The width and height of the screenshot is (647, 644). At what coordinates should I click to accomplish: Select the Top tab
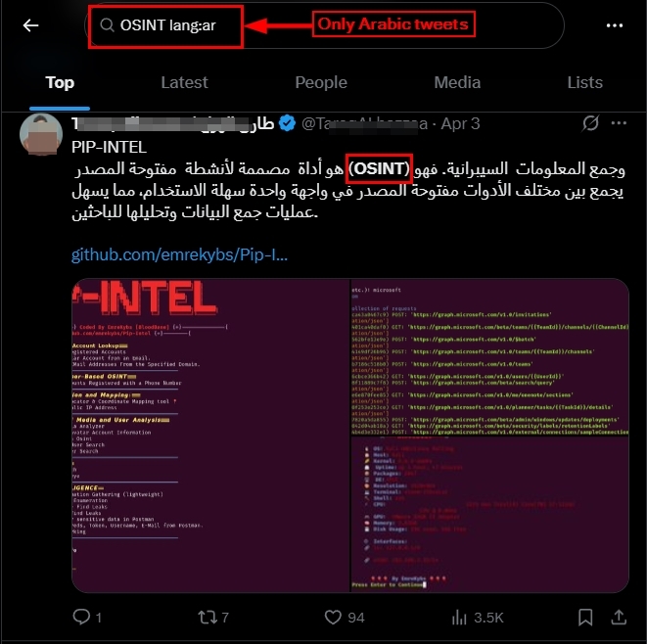tap(60, 82)
